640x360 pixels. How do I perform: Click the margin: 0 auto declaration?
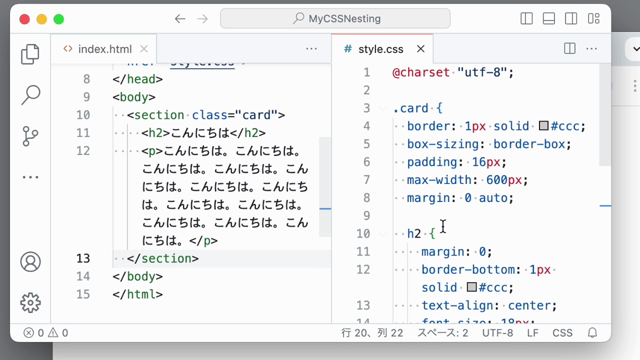[x=460, y=198]
